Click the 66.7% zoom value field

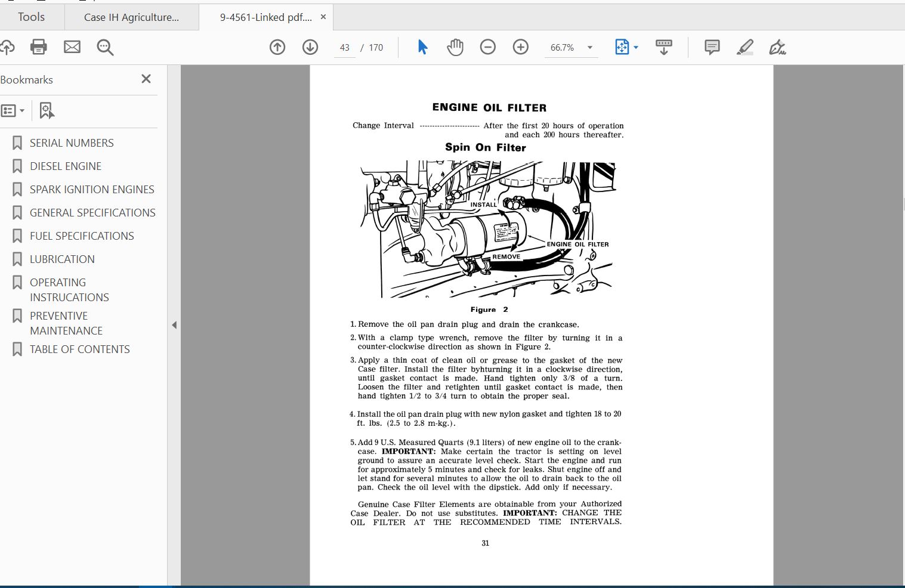pos(562,48)
